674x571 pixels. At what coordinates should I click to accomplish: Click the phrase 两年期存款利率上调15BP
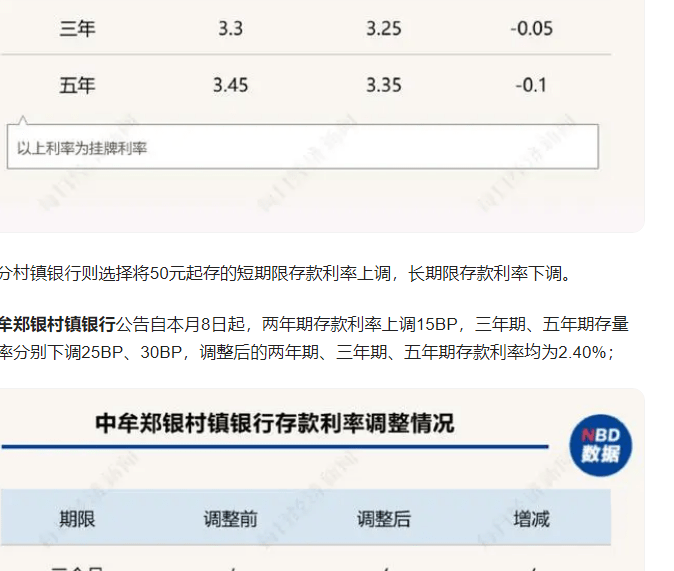[x=360, y=324]
